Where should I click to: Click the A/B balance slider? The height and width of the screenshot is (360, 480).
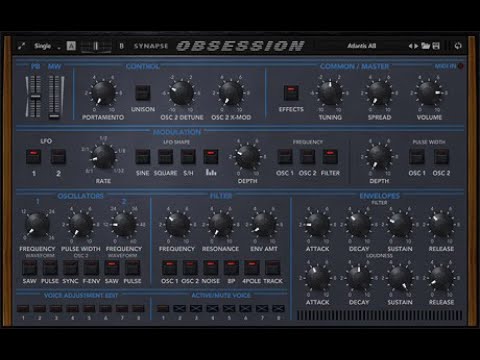click(96, 46)
